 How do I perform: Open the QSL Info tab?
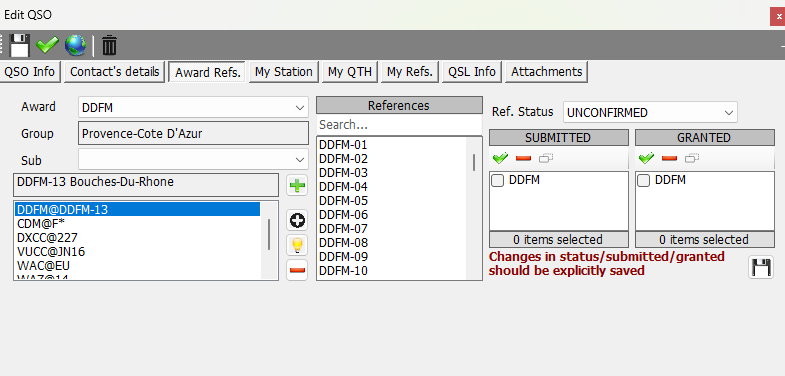[472, 72]
